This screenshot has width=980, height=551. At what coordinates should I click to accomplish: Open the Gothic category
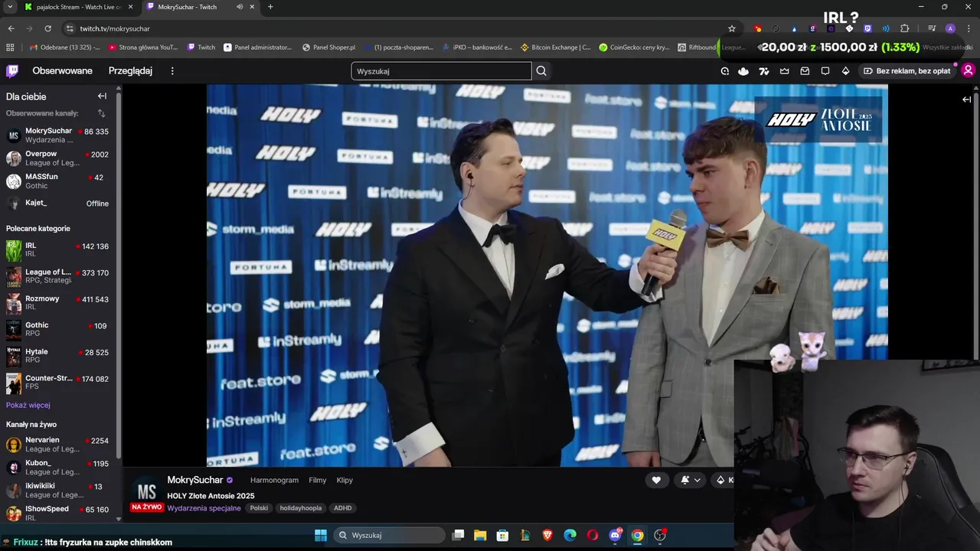58,330
